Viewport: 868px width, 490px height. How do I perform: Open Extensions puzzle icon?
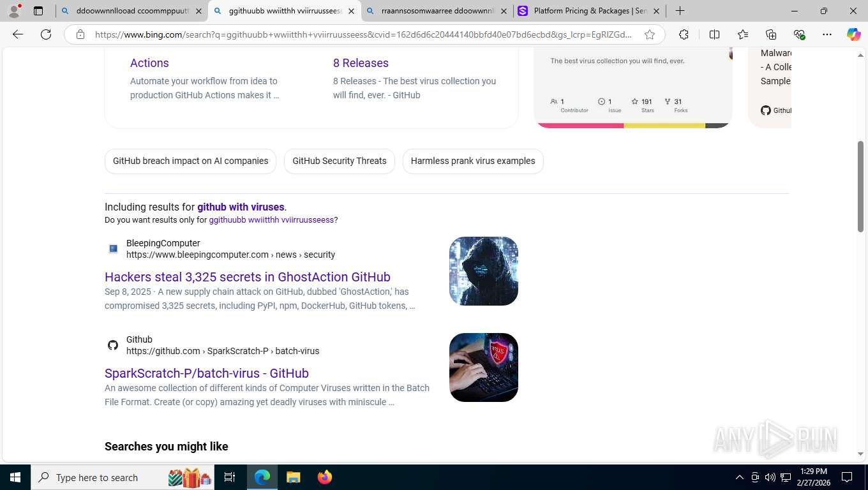[684, 34]
